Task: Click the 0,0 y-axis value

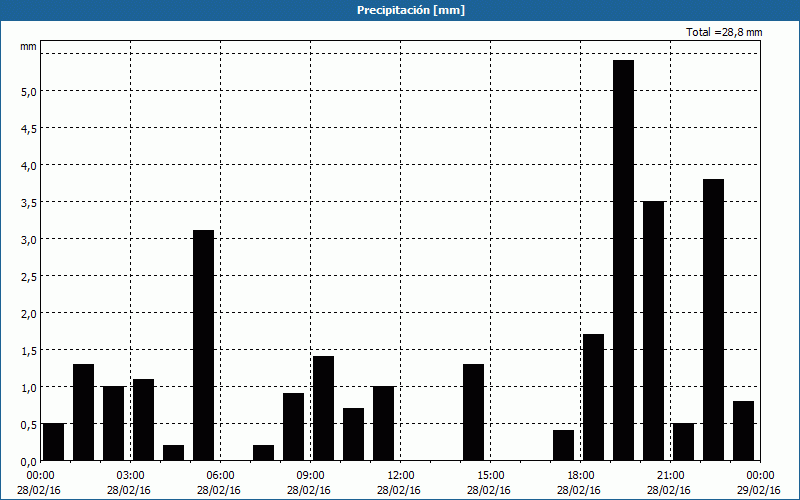Action: coord(29,462)
